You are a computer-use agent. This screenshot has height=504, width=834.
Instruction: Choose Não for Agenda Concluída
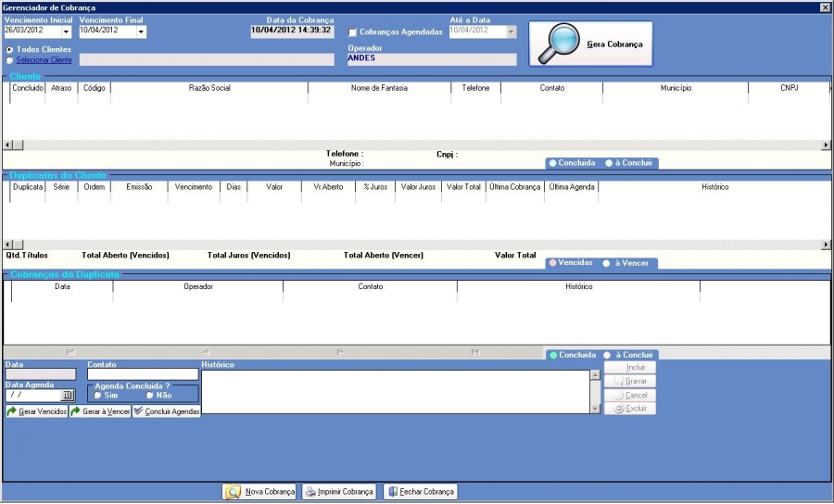click(149, 395)
